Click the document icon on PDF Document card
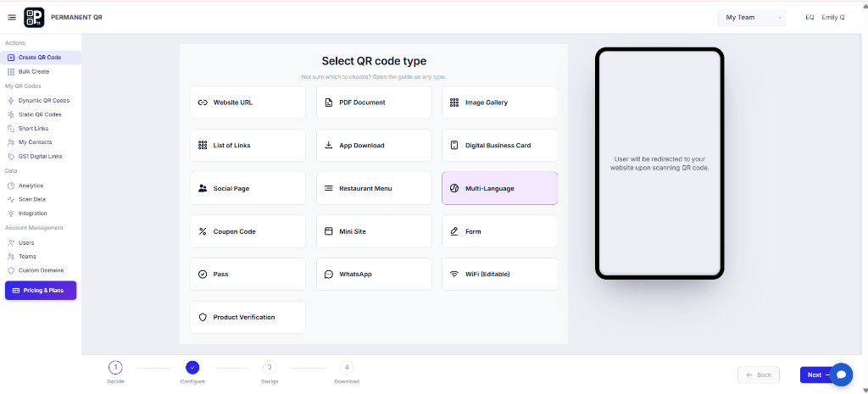 pos(329,103)
